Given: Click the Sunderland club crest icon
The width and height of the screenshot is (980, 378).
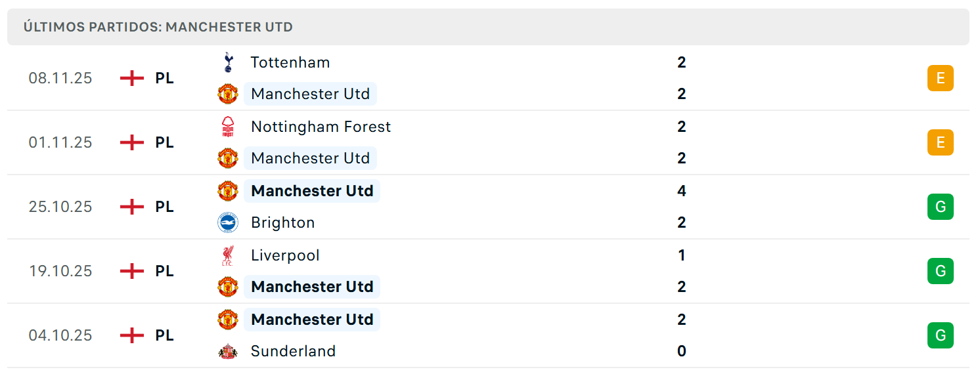Looking at the screenshot, I should 228,351.
